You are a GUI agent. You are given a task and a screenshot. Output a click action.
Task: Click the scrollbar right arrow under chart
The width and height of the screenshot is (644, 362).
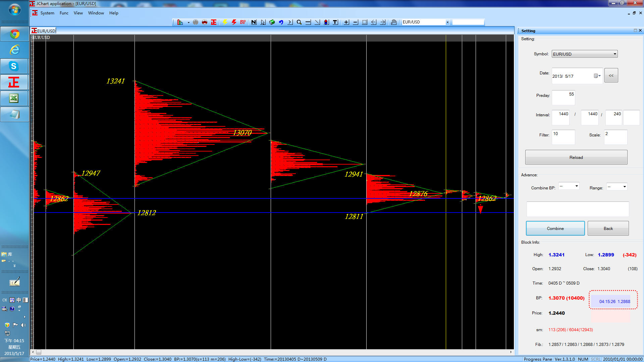(x=511, y=352)
